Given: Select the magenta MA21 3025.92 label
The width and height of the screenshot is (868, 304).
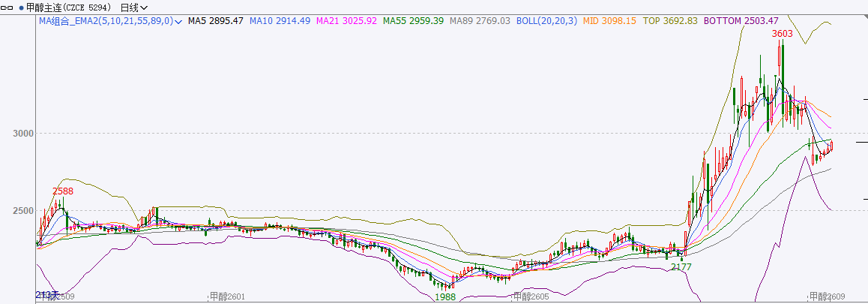Looking at the screenshot, I should [x=346, y=21].
